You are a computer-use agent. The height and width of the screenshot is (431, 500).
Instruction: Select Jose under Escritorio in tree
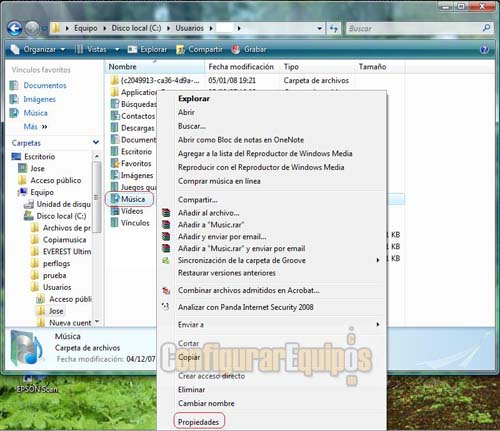[x=37, y=168]
